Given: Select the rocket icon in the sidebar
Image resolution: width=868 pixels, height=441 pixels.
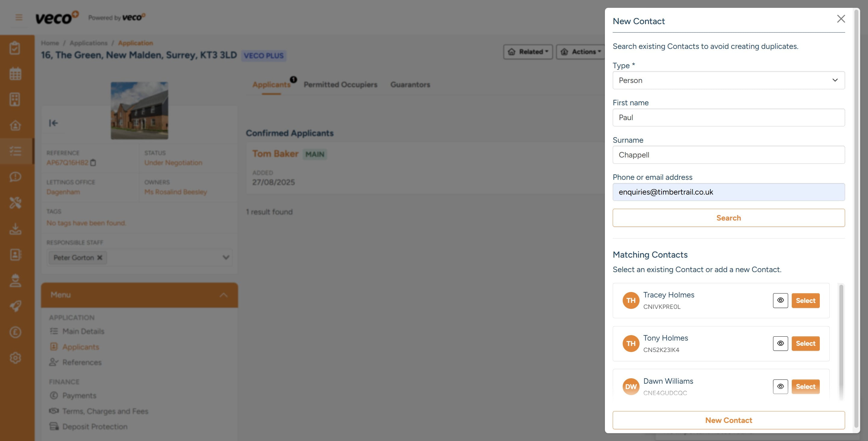Looking at the screenshot, I should click(15, 306).
